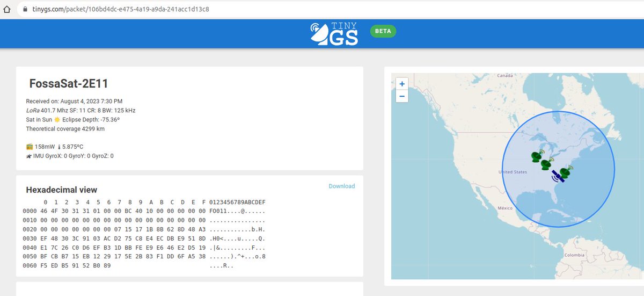Click the ASCII text 'FO011....@......'
644x296 pixels.
(x=237, y=211)
